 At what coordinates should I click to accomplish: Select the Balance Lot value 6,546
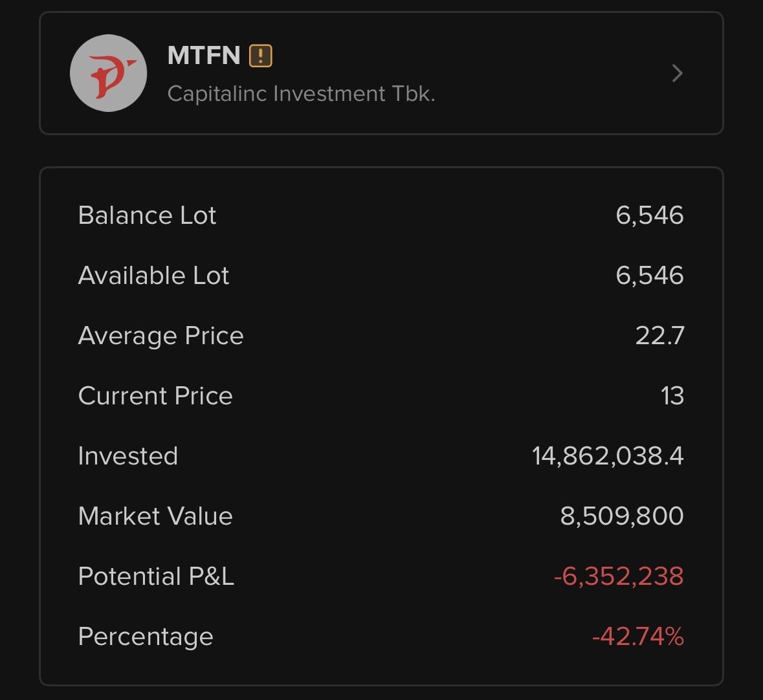pyautogui.click(x=649, y=215)
